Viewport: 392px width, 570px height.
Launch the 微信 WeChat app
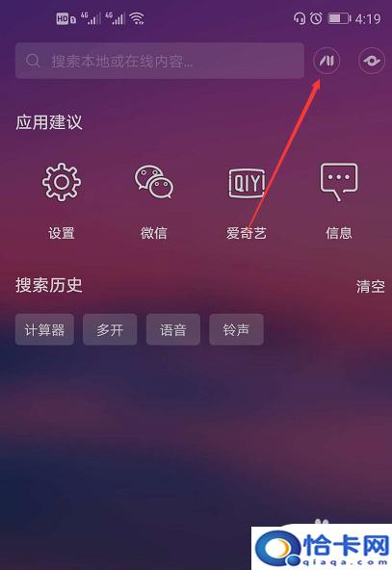[154, 202]
